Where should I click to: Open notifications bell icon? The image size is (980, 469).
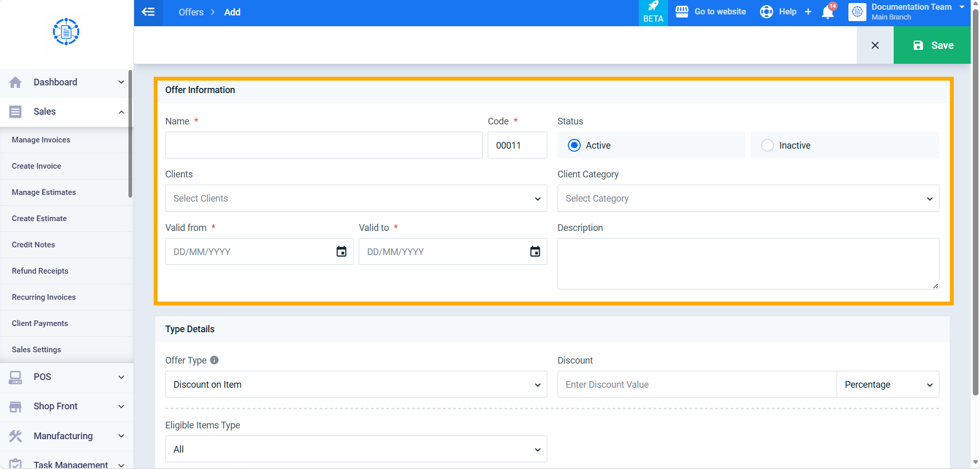coord(828,12)
